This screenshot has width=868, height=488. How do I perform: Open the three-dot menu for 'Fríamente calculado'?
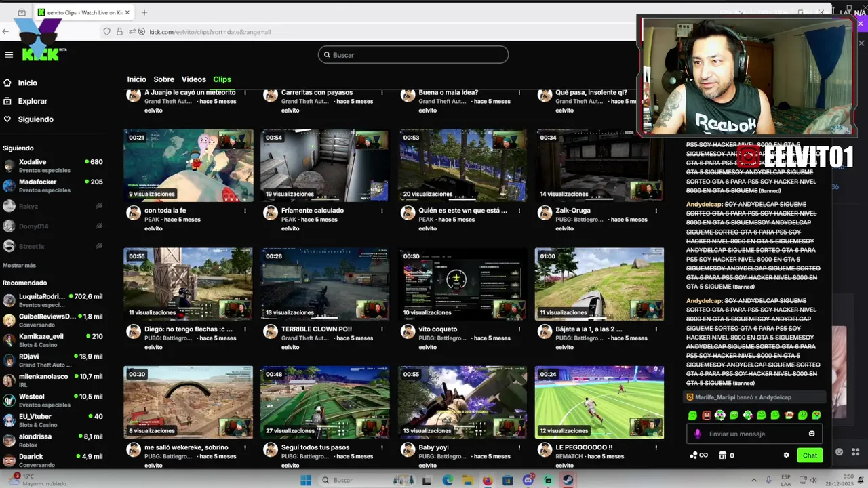point(382,211)
